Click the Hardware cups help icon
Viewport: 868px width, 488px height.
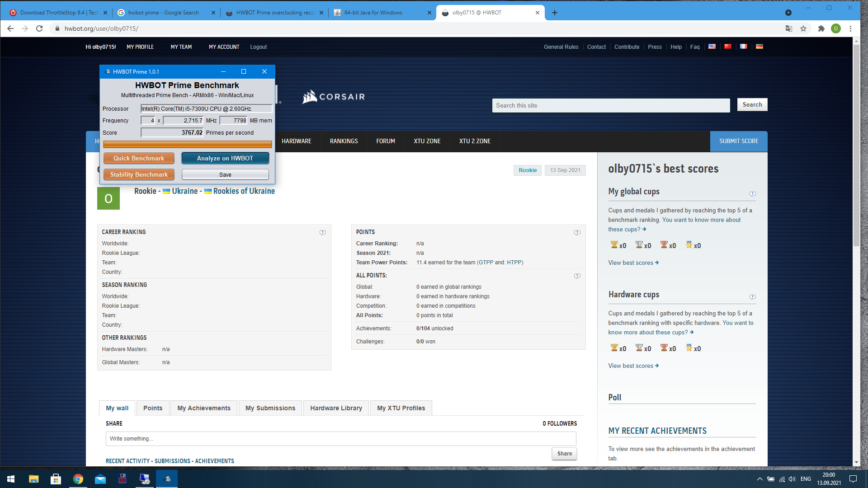(753, 297)
